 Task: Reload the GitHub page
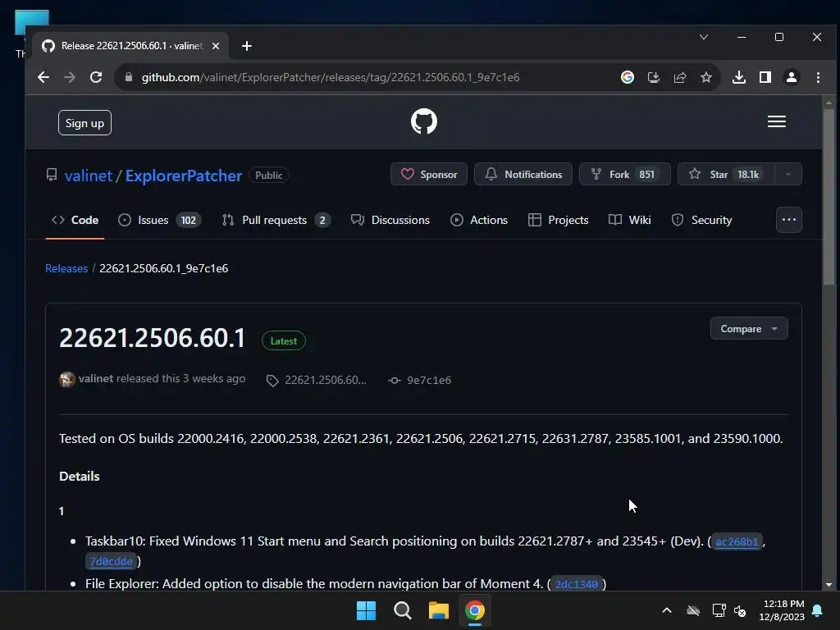96,77
